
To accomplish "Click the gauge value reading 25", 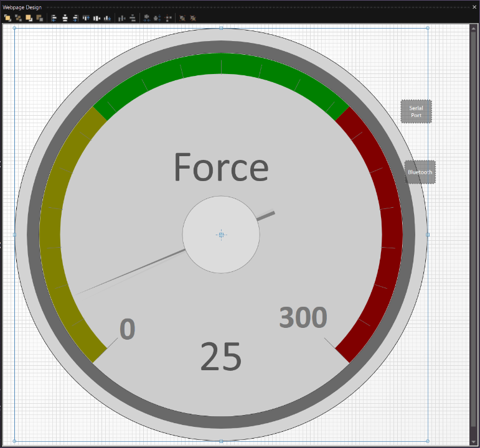I will point(220,358).
